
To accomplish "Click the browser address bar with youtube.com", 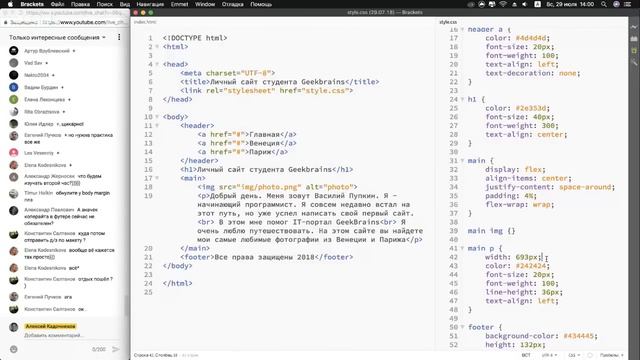I will (63, 22).
